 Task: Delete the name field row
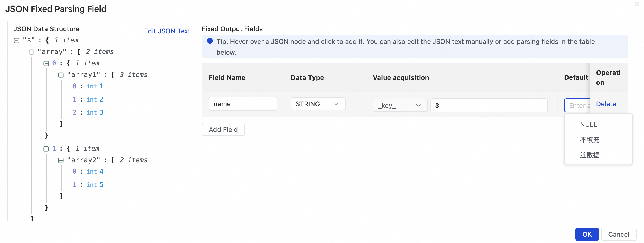tap(606, 104)
